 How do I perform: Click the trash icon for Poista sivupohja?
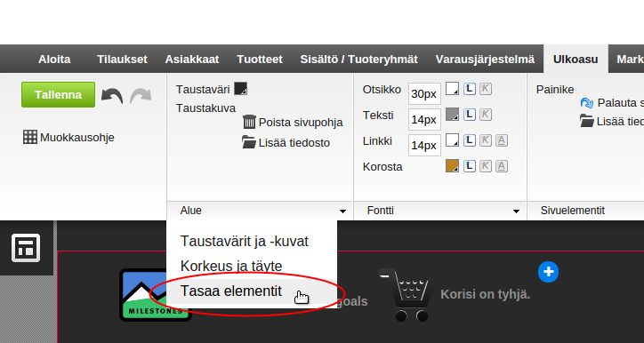click(249, 122)
